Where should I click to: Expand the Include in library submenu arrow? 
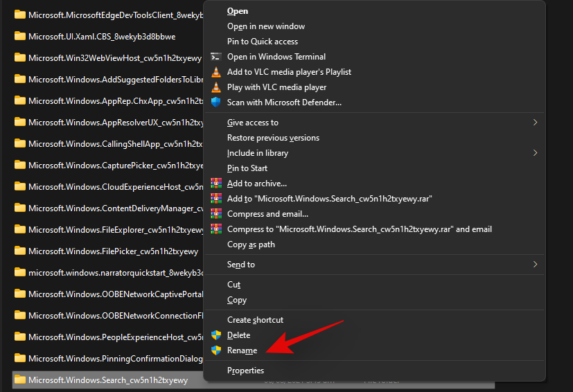click(x=535, y=152)
